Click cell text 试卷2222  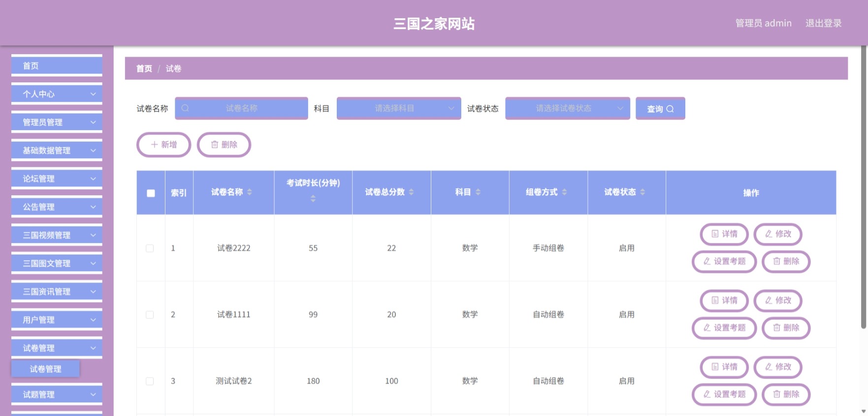click(x=234, y=248)
